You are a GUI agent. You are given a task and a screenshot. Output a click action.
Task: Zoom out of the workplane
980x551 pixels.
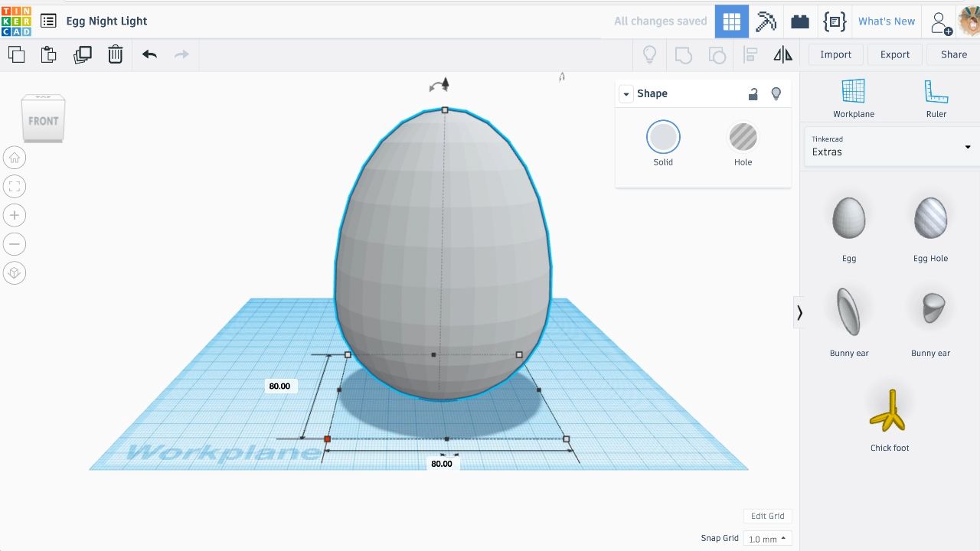[15, 244]
